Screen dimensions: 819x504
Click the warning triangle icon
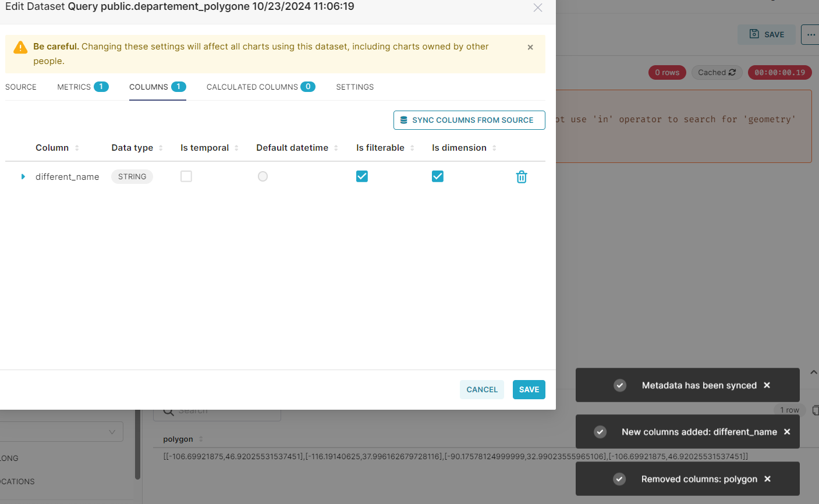pyautogui.click(x=20, y=47)
